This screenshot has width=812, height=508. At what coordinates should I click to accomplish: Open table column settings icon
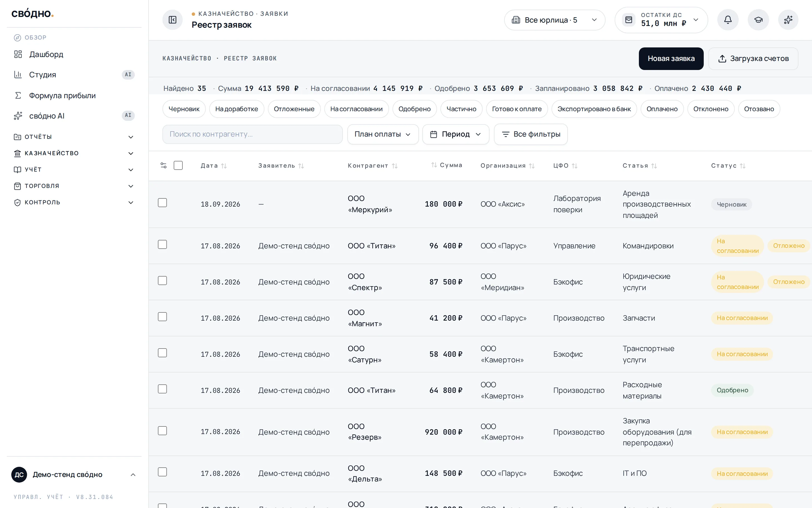164,165
